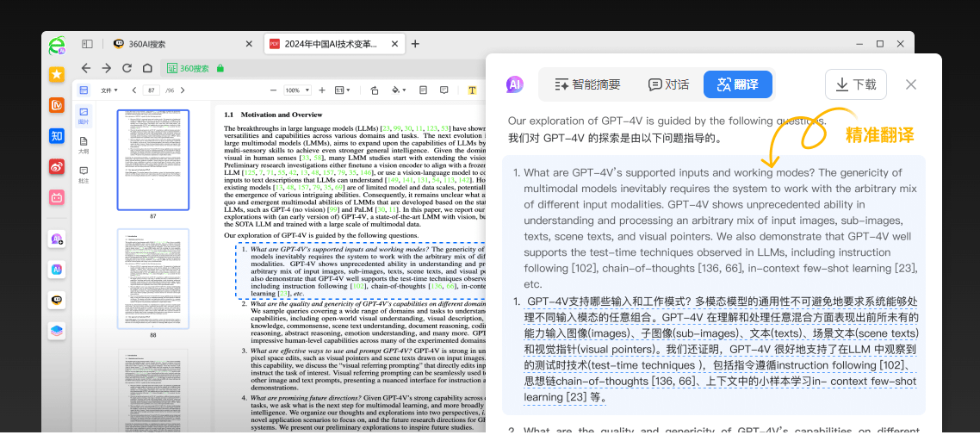Select the page 88 thumbnail
This screenshot has height=435, width=980.
tap(152, 278)
